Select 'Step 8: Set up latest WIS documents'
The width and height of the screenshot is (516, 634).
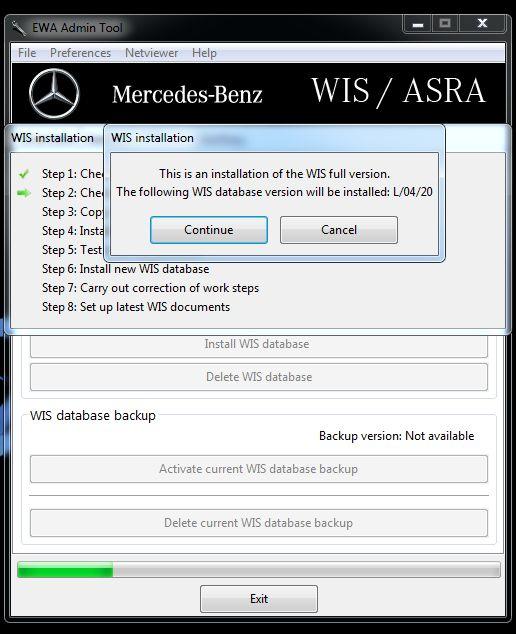coord(136,307)
